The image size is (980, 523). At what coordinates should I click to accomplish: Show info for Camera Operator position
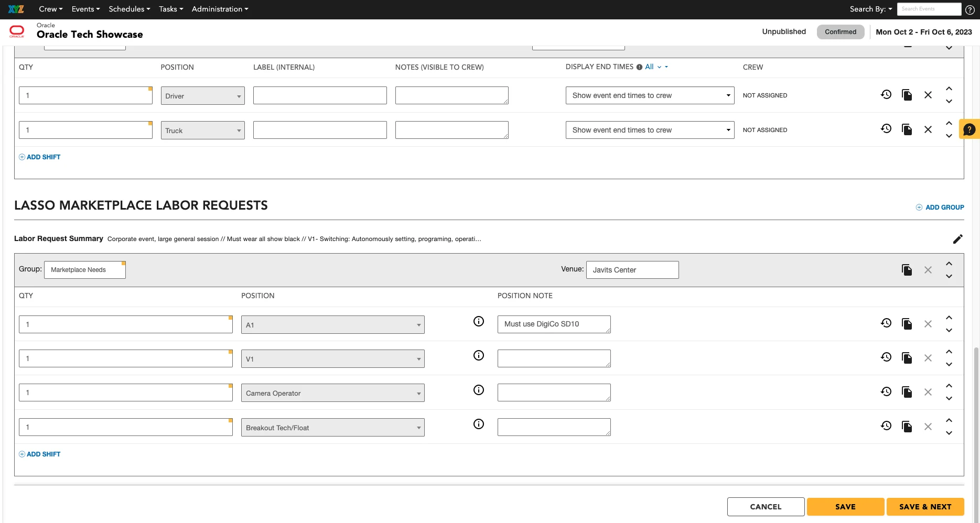[479, 390]
